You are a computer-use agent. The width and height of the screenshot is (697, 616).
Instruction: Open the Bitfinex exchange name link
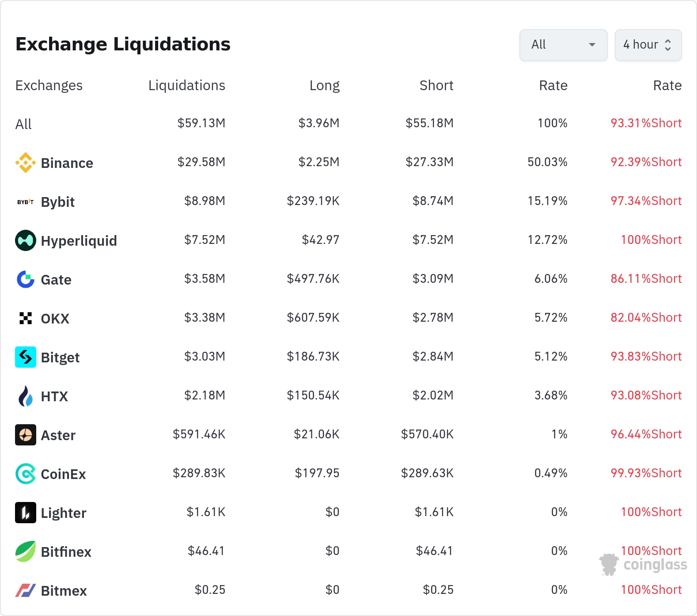click(x=66, y=552)
